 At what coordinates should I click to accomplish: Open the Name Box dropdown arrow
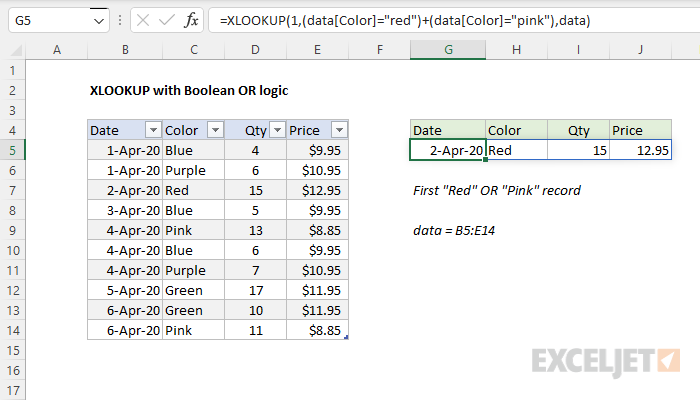pos(99,21)
